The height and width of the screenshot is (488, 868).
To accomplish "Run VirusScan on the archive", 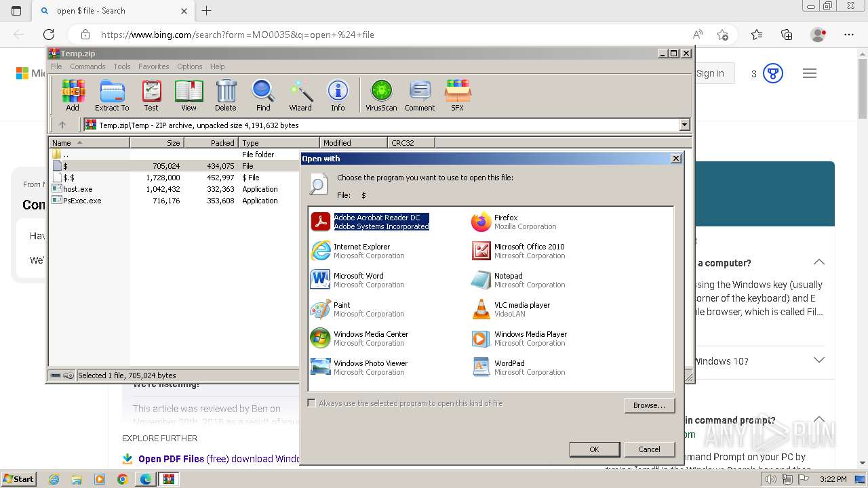I will (381, 96).
